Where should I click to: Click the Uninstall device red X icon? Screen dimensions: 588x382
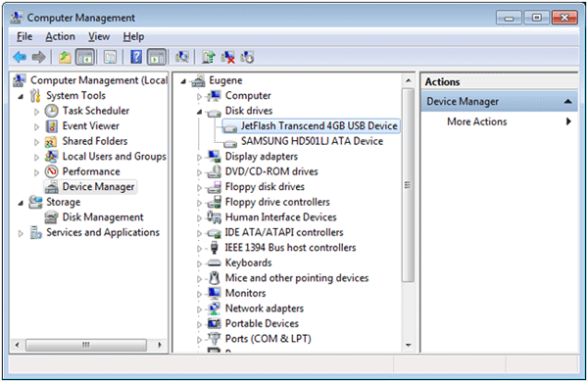point(227,57)
